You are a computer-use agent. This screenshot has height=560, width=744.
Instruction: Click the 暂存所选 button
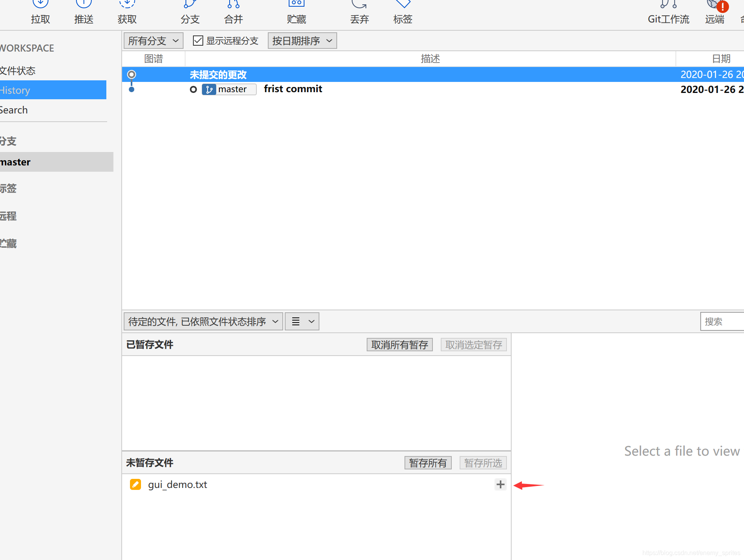coord(483,463)
